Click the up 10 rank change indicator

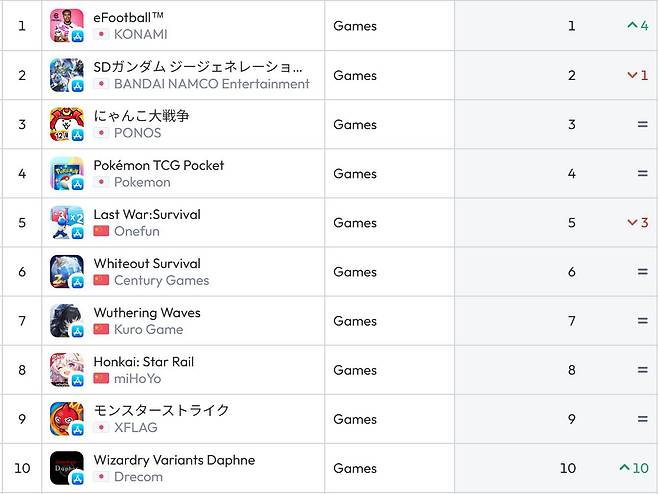coord(633,468)
